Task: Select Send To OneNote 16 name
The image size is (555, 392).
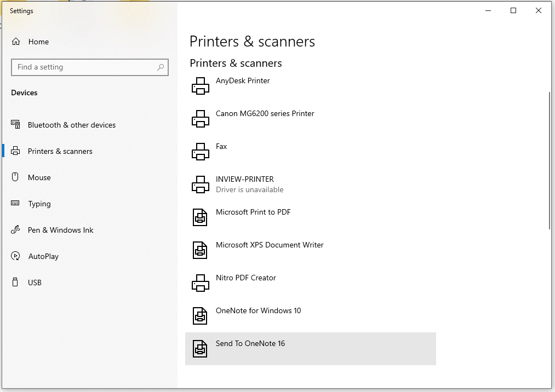Action: (250, 343)
